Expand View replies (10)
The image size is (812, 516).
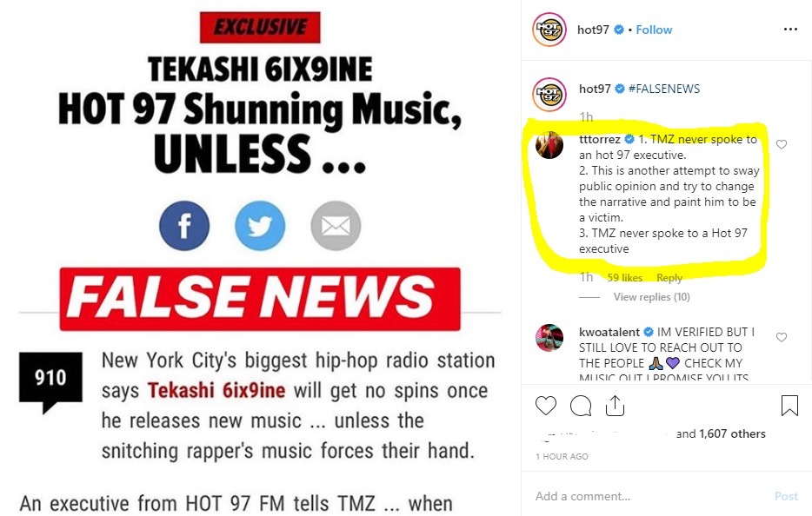pyautogui.click(x=651, y=297)
